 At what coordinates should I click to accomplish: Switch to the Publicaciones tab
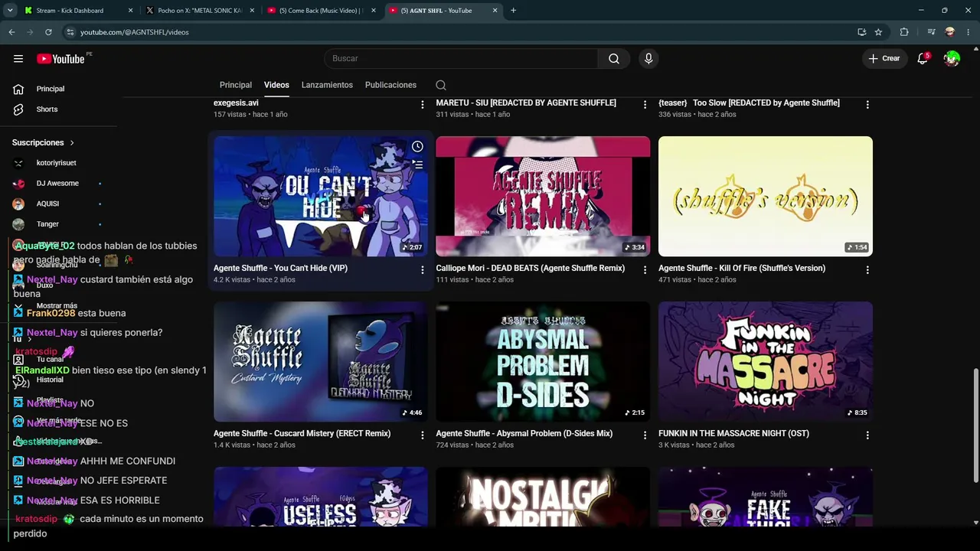pyautogui.click(x=390, y=85)
